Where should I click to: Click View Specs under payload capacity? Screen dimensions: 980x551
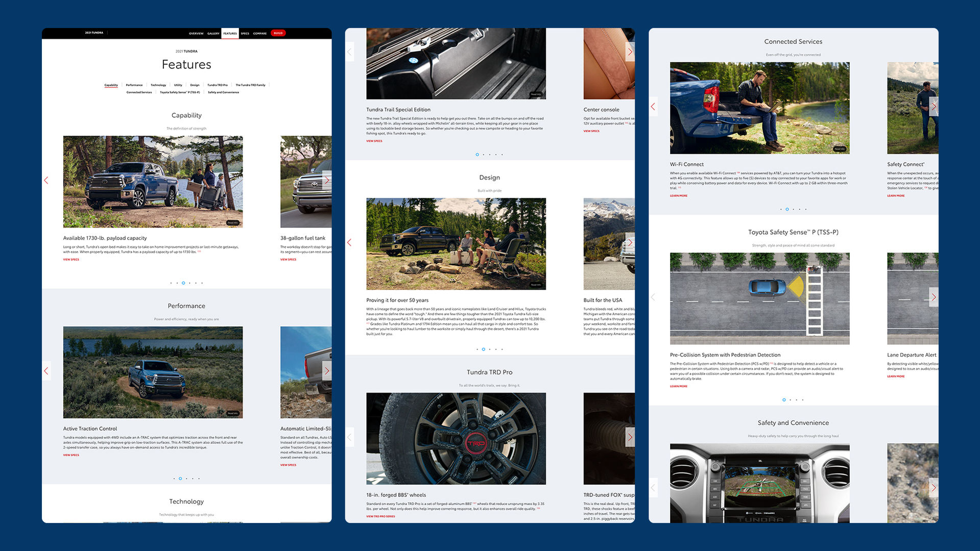pos(71,259)
